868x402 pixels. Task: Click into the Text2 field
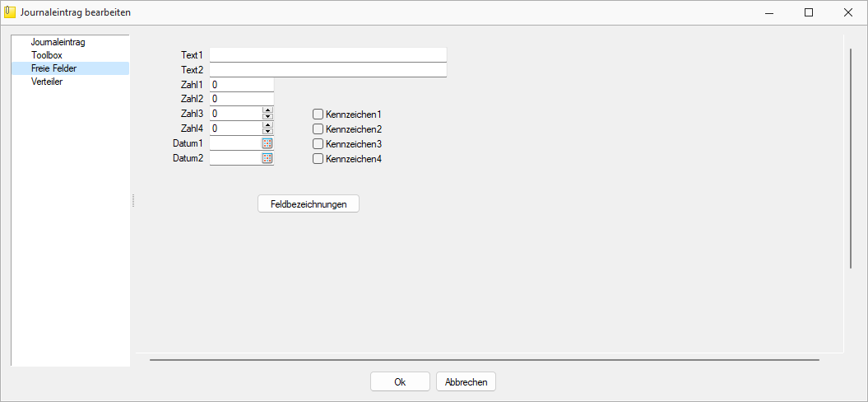coord(327,70)
